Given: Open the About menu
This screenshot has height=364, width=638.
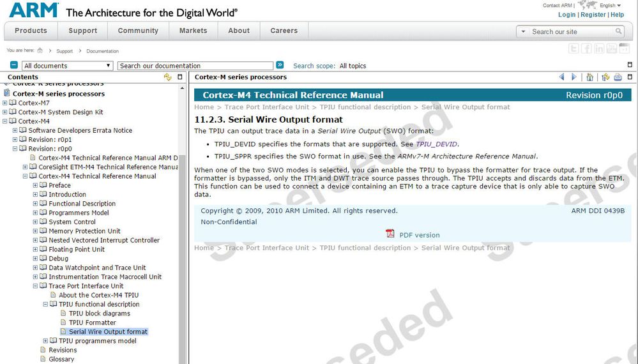Looking at the screenshot, I should (239, 31).
